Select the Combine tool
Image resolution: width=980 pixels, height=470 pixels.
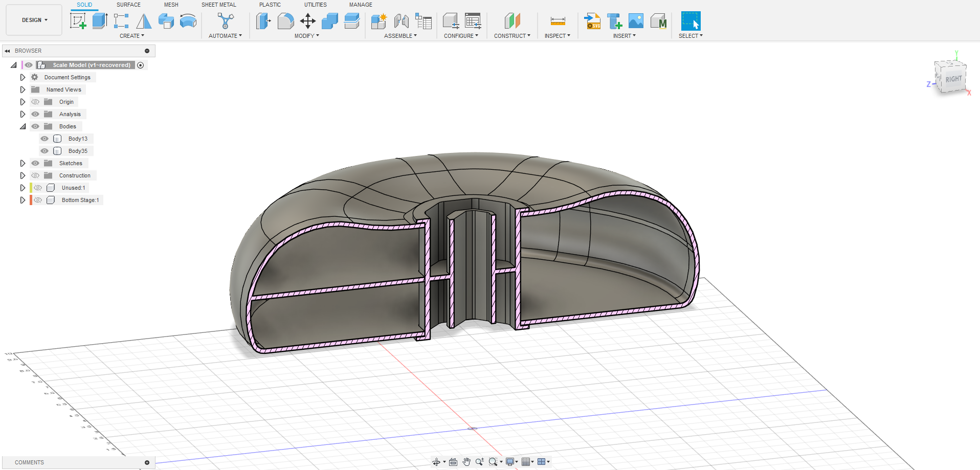pos(330,21)
